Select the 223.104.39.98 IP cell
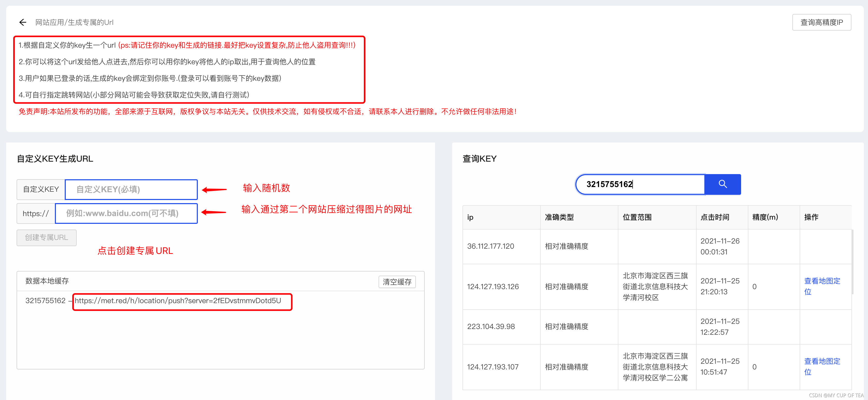Image resolution: width=868 pixels, height=400 pixels. (x=491, y=326)
